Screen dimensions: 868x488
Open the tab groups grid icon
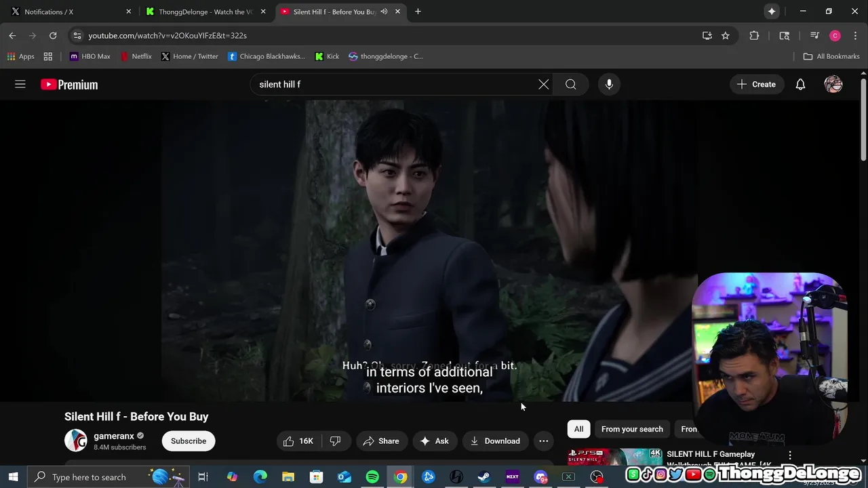click(48, 56)
